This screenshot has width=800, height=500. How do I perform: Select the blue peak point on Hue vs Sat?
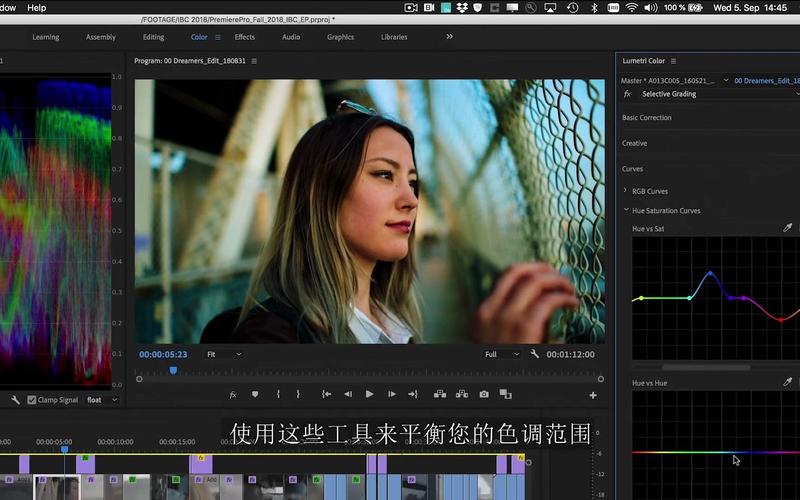[710, 273]
